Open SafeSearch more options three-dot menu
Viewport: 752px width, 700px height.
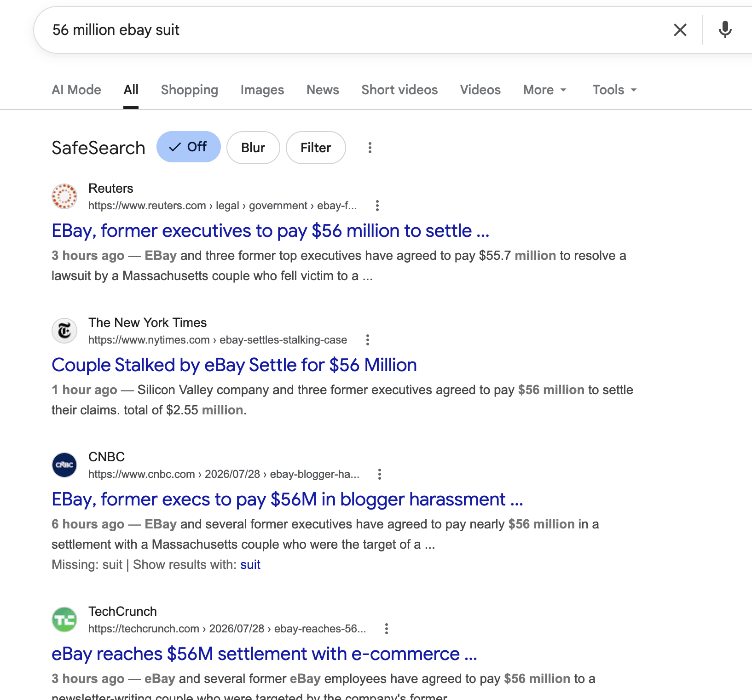pos(370,148)
